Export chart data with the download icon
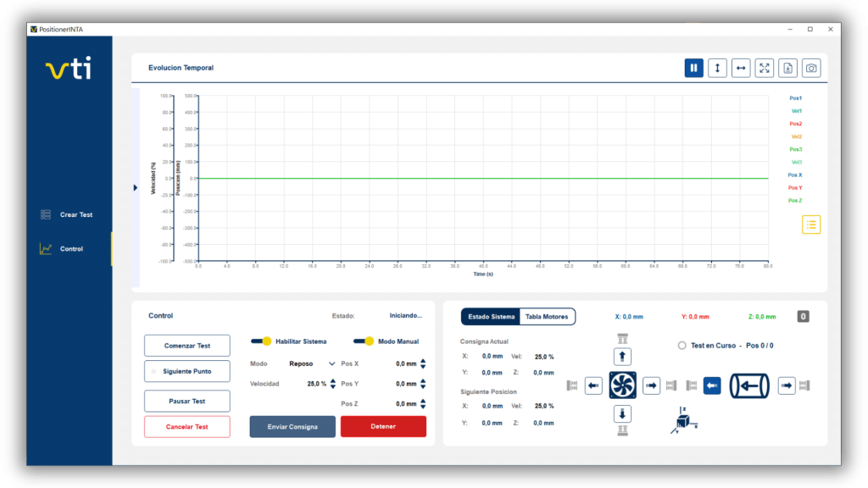 point(787,69)
